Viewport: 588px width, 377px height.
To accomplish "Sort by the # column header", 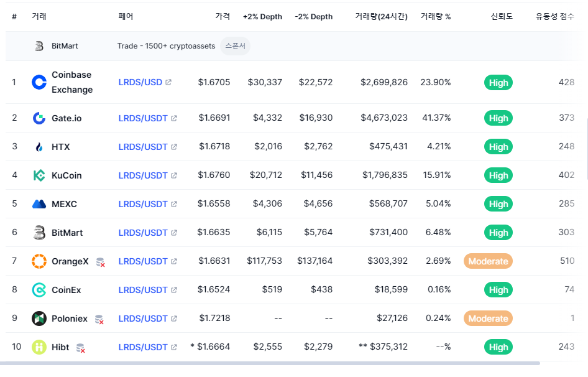I will point(14,17).
